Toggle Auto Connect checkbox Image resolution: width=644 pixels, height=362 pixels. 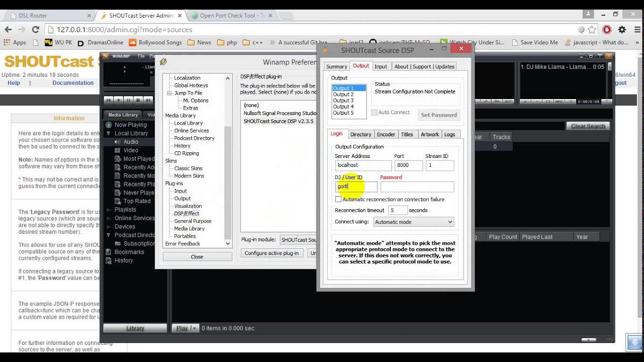point(374,113)
